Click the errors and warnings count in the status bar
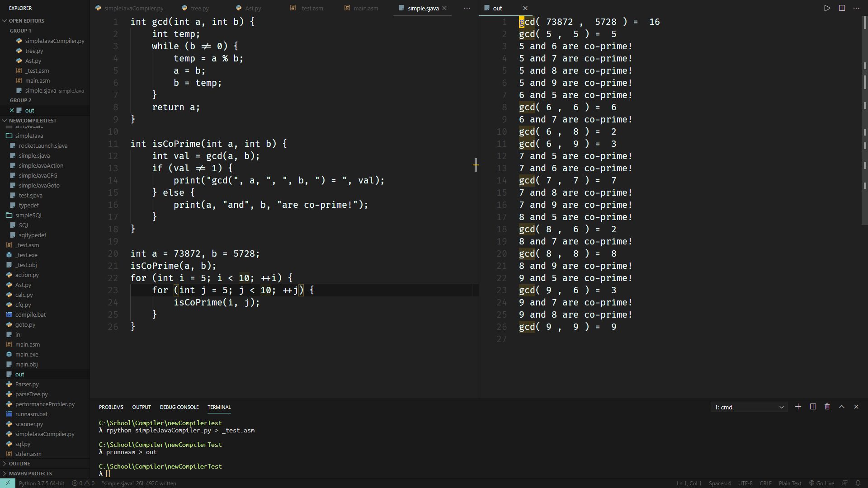 pos(83,483)
